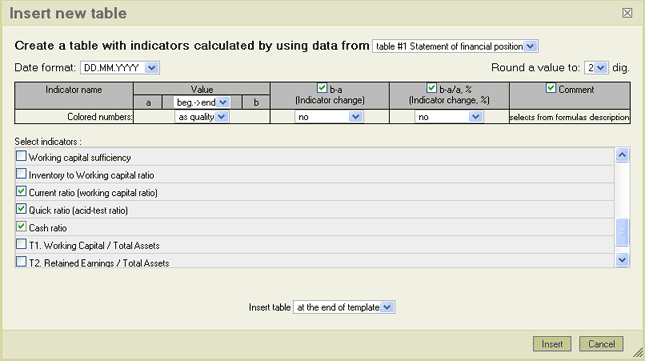Check T1. Working Capital / Total Assets
The width and height of the screenshot is (645, 361).
pyautogui.click(x=21, y=244)
